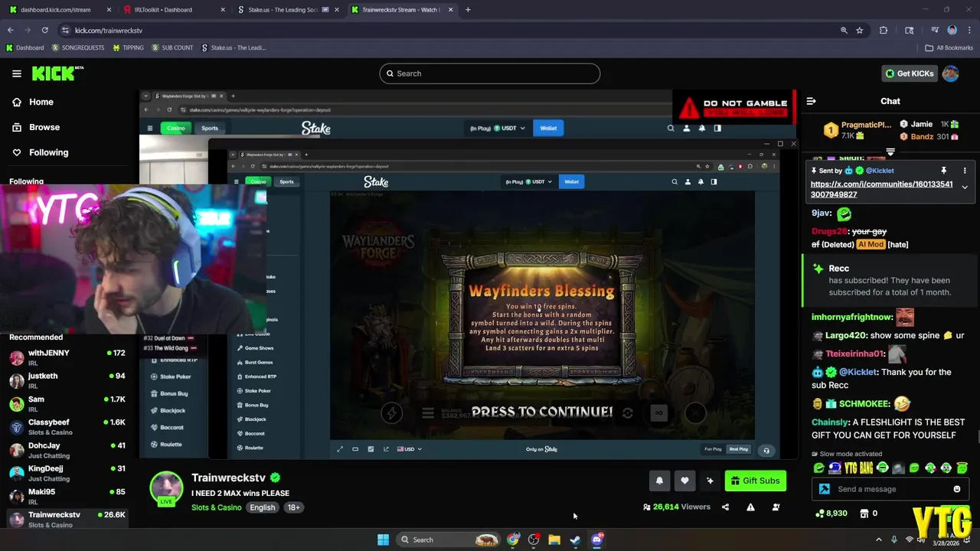Image resolution: width=980 pixels, height=551 pixels.
Task: Collapse the chat panel with arrow icon
Action: click(x=812, y=101)
